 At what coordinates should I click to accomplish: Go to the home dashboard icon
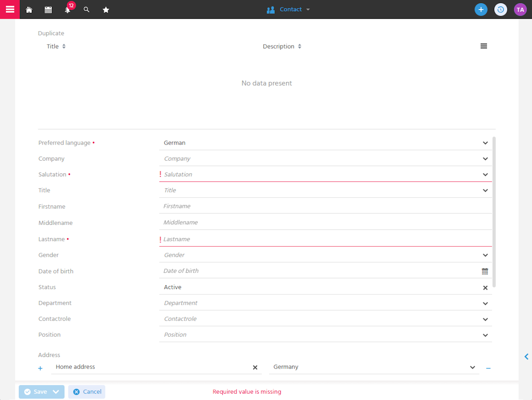tap(29, 9)
